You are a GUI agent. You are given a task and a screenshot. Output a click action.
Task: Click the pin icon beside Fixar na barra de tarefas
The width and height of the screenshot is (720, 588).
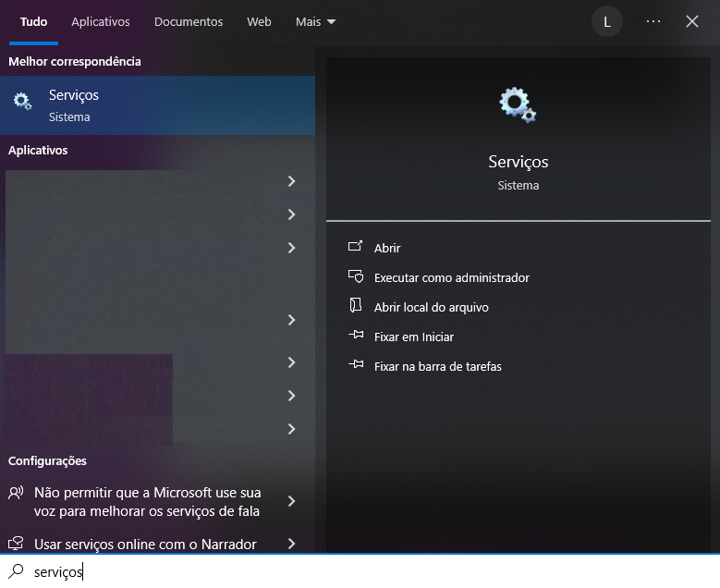356,364
